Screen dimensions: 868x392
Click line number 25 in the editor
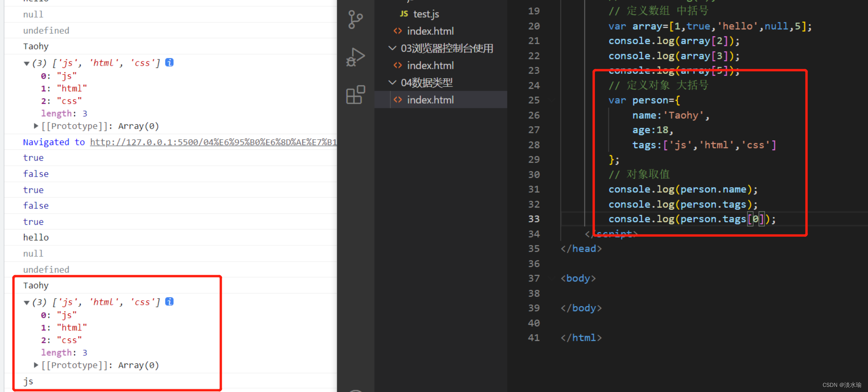(x=534, y=100)
